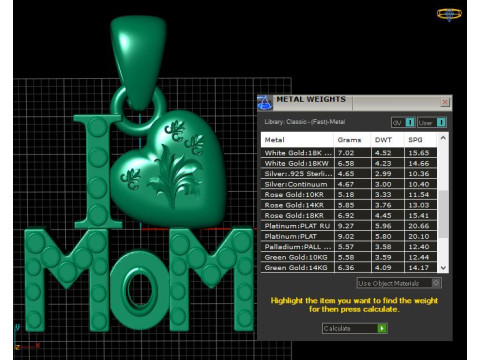The width and height of the screenshot is (480, 360).
Task: Select the Platinum:PLAT RU row
Action: point(349,226)
